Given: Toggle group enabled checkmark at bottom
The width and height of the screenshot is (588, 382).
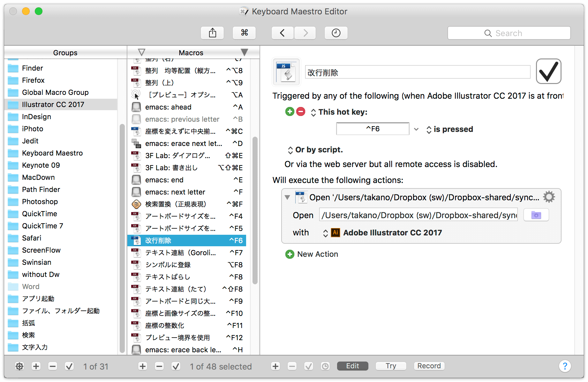Looking at the screenshot, I should [x=69, y=366].
